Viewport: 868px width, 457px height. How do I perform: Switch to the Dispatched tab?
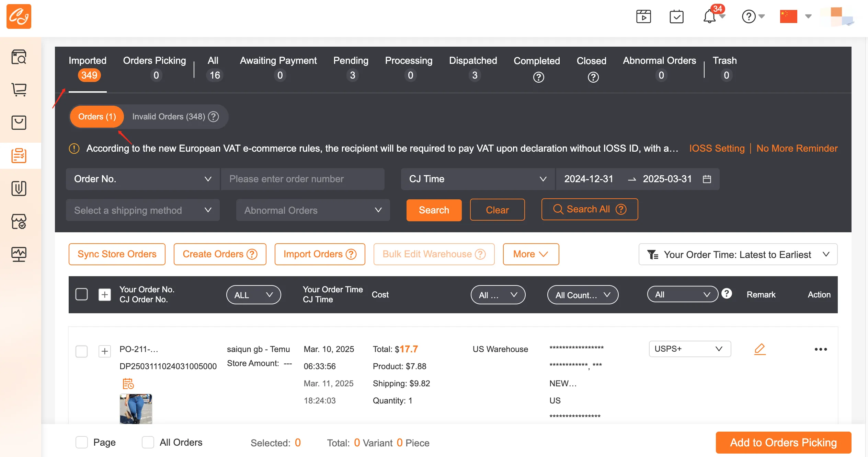473,68
